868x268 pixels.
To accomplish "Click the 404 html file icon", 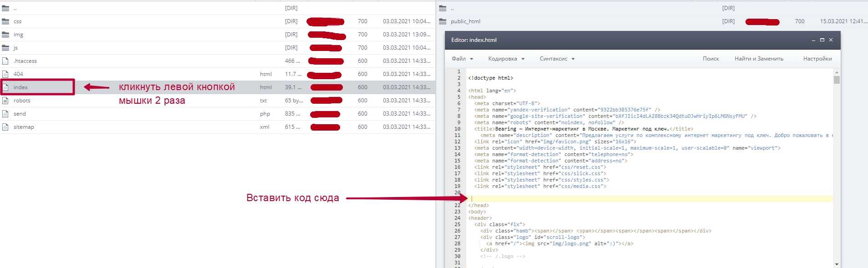I will (5, 74).
